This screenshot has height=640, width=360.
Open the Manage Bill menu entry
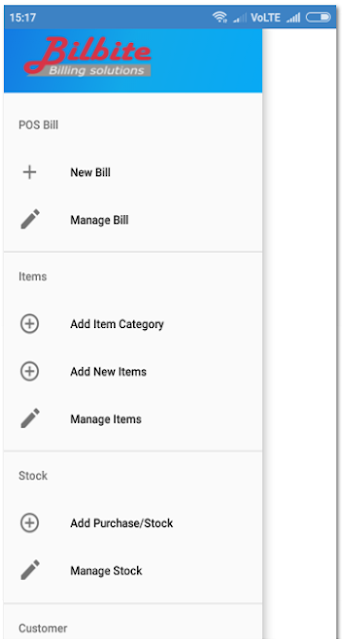coord(133,220)
